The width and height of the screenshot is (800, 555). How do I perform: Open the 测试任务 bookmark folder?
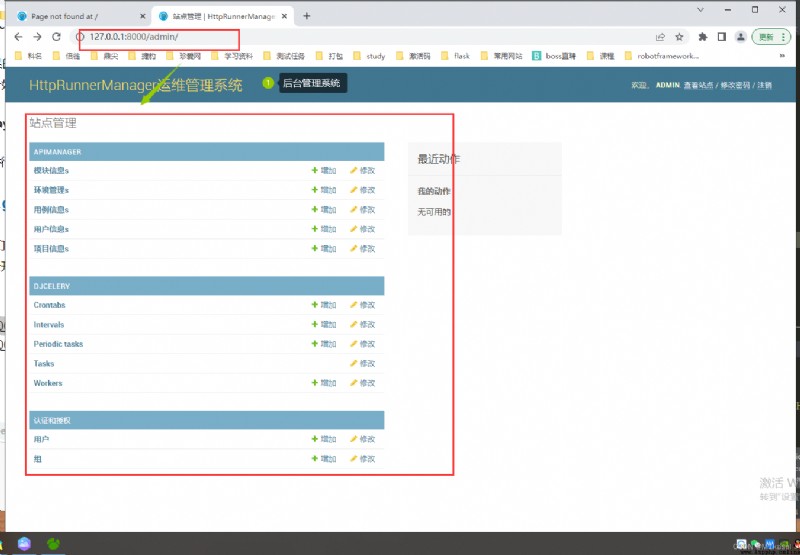(x=283, y=56)
